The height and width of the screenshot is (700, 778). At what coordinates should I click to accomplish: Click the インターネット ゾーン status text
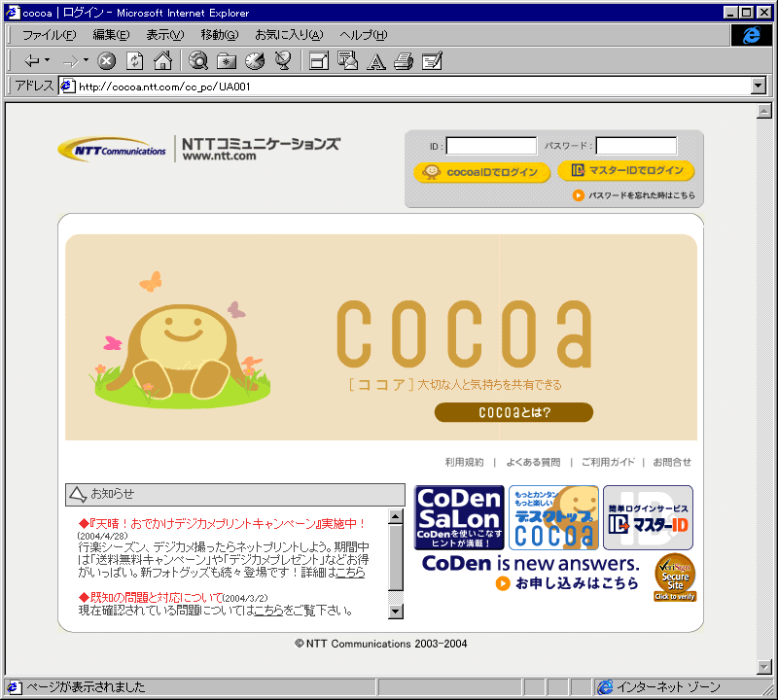(668, 687)
